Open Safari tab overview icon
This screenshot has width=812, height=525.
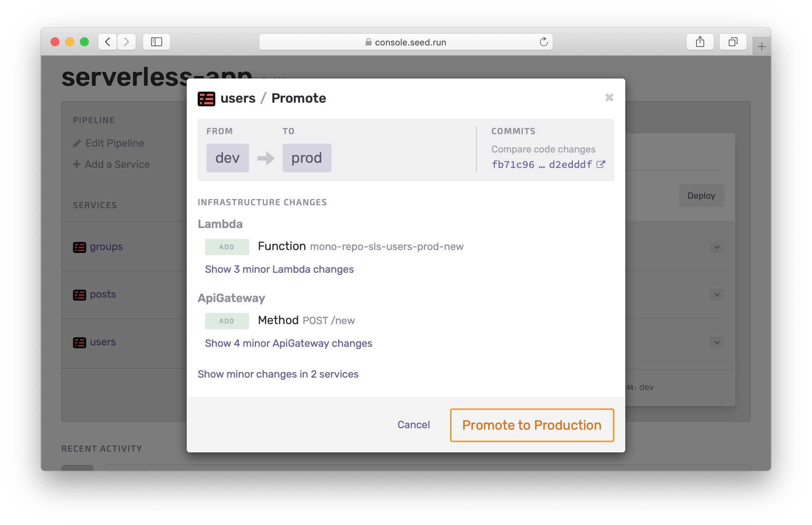[733, 42]
